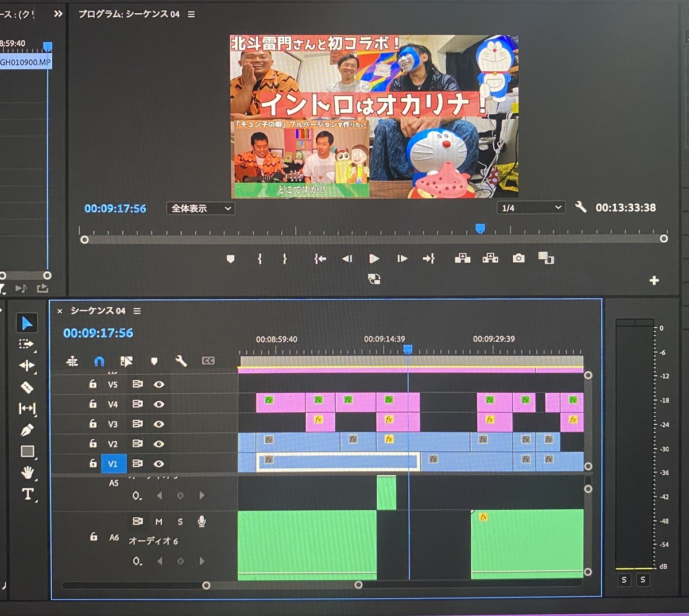Play the sequence in Program monitor
The image size is (689, 616).
click(x=374, y=259)
